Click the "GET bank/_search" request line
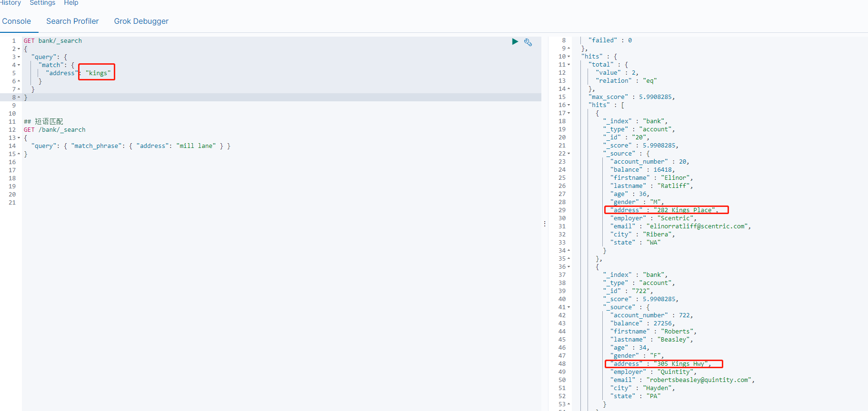This screenshot has width=868, height=411. pos(53,41)
